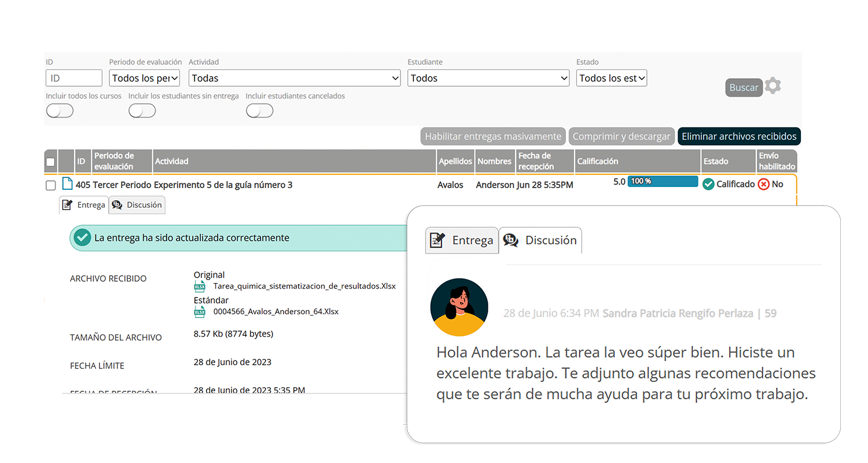Expand the Actividad dropdown

pyautogui.click(x=295, y=78)
